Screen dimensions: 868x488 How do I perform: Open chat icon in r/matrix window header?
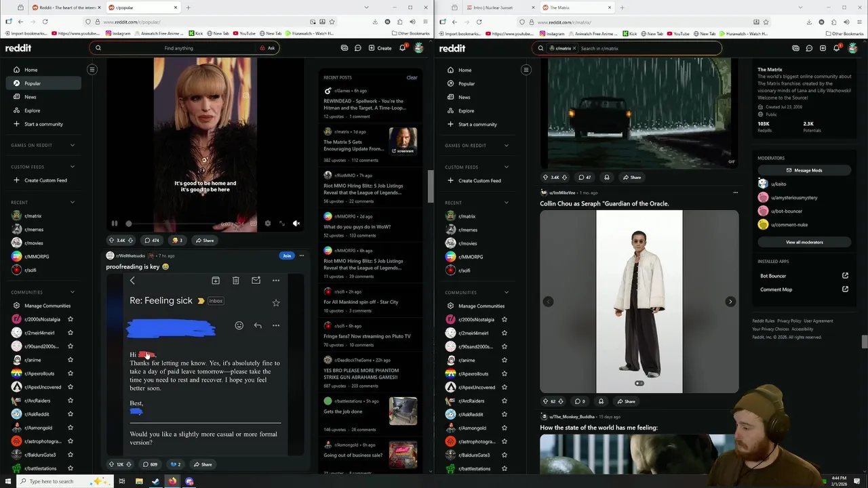click(809, 48)
